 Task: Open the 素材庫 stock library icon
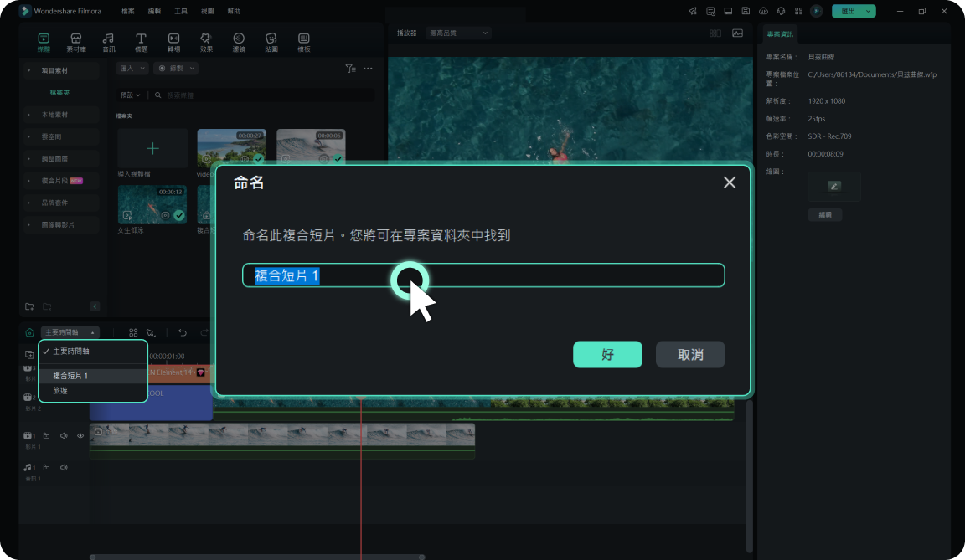(75, 42)
